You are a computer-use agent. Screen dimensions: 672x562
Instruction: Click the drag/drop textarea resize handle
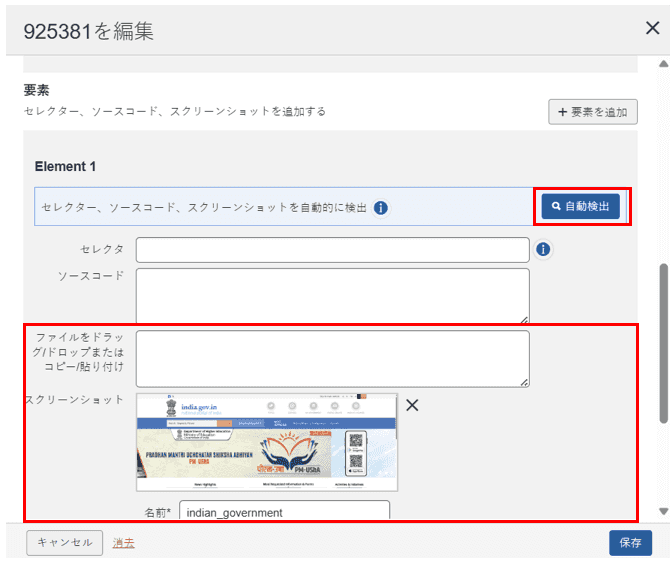525,383
